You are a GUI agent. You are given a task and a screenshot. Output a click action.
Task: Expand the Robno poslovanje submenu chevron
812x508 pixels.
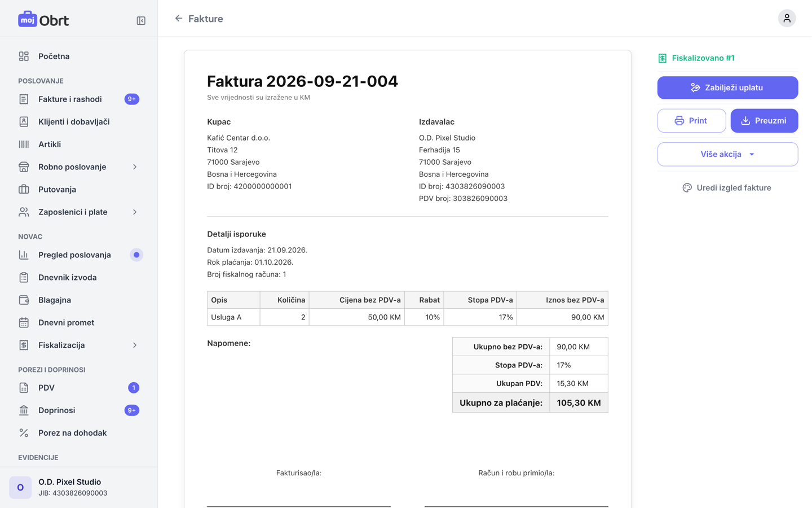tap(135, 167)
